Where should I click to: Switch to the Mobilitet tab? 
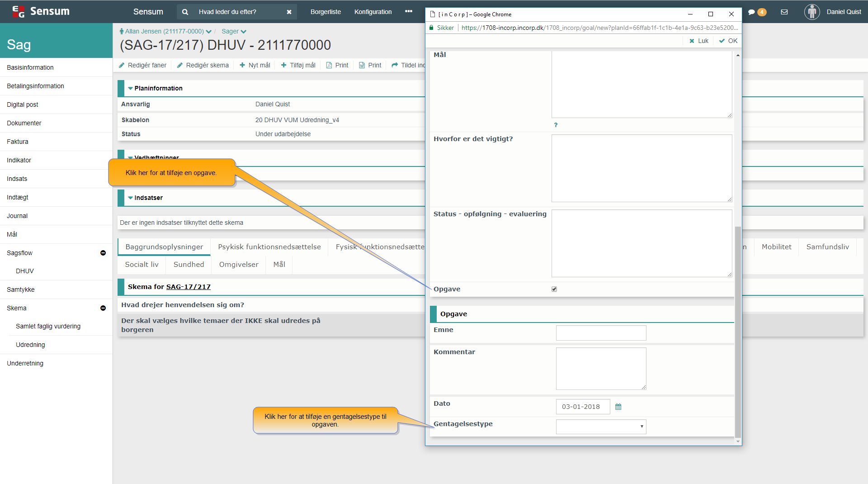(777, 247)
